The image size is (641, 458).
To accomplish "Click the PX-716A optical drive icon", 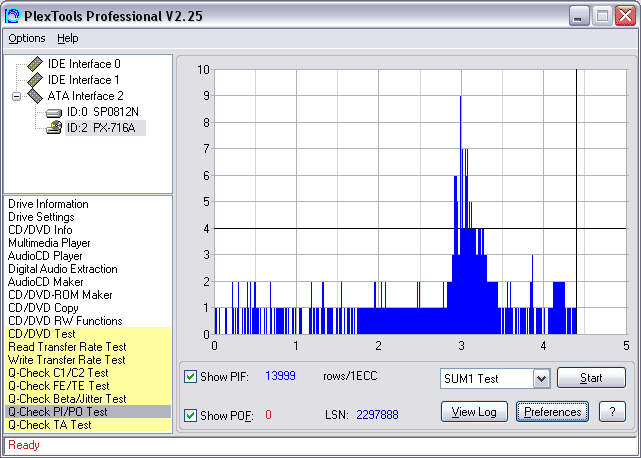I will [x=54, y=128].
